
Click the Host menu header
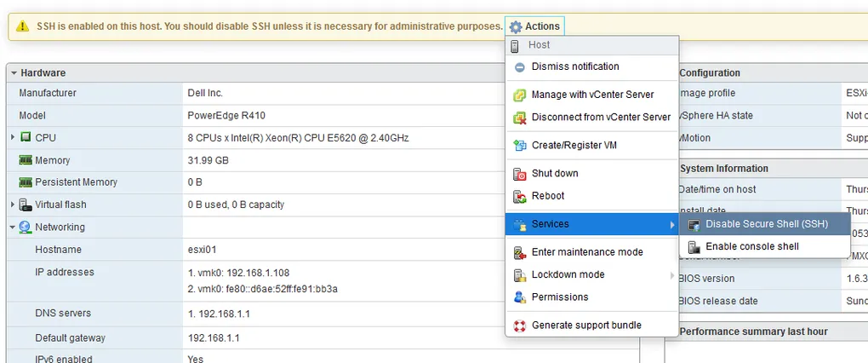coord(591,45)
